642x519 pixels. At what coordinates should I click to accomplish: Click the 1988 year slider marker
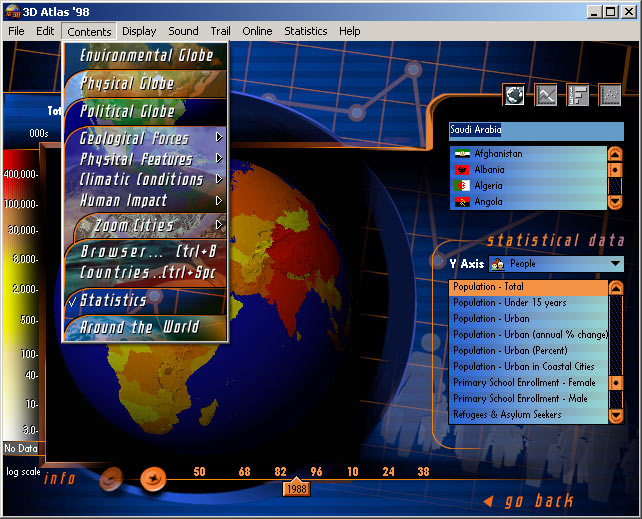[x=296, y=487]
